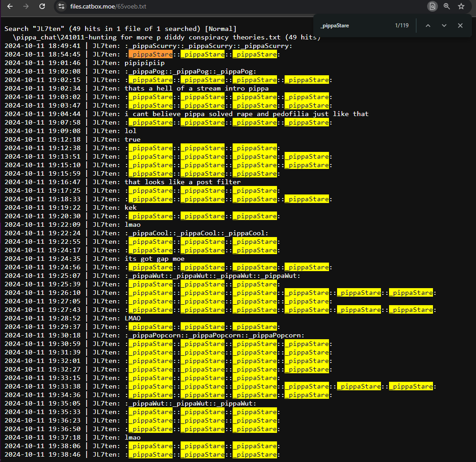Jump to next _pippaStare match
The width and height of the screenshot is (476, 462).
[444, 26]
